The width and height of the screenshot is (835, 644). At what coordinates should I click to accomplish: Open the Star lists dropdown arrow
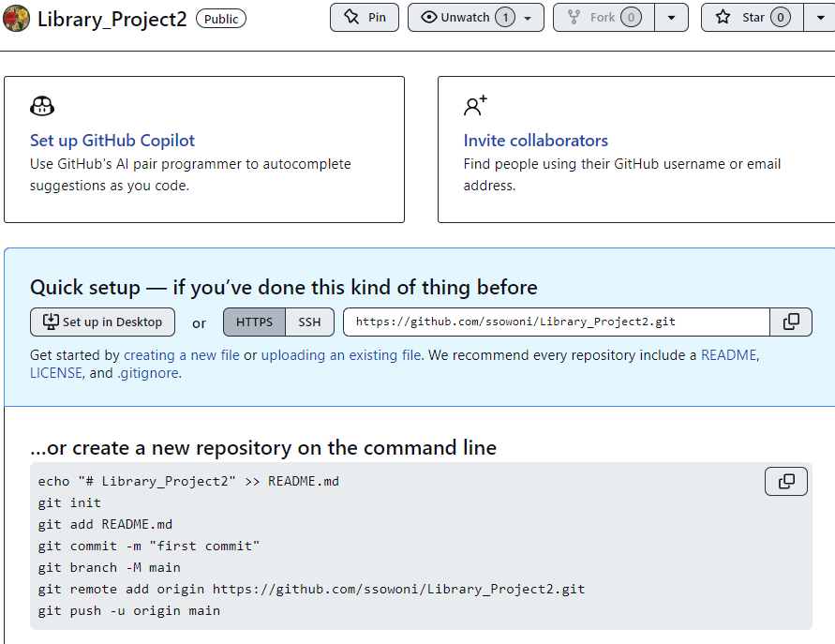(820, 18)
